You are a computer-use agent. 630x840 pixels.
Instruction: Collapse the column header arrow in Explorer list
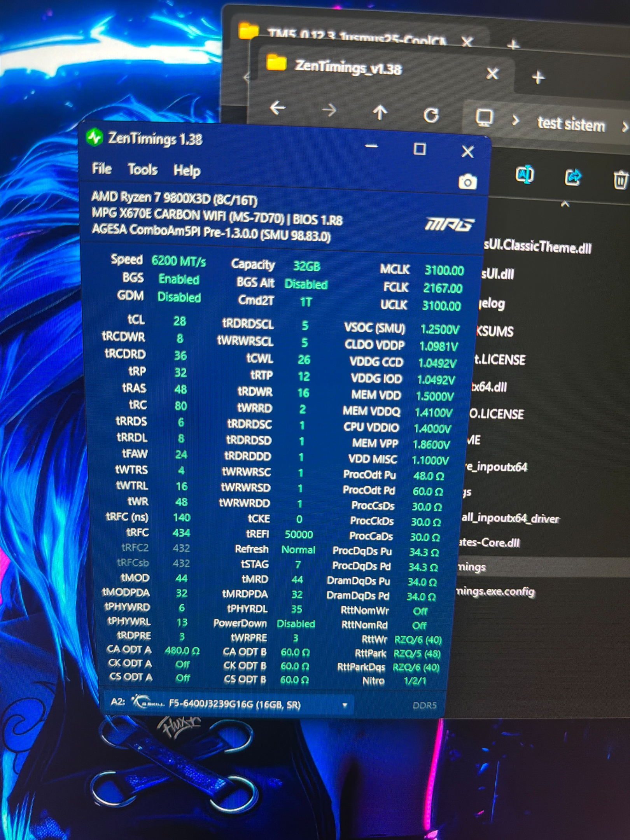(565, 203)
